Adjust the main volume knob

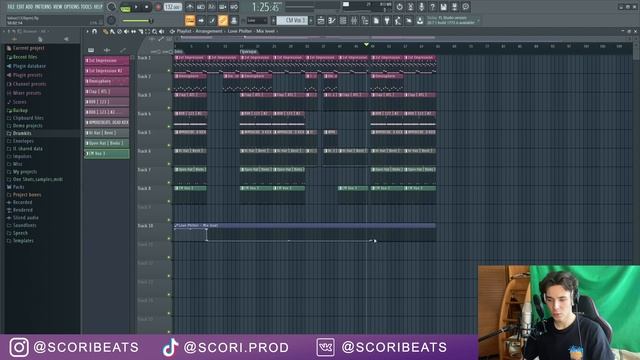pyautogui.click(x=111, y=7)
